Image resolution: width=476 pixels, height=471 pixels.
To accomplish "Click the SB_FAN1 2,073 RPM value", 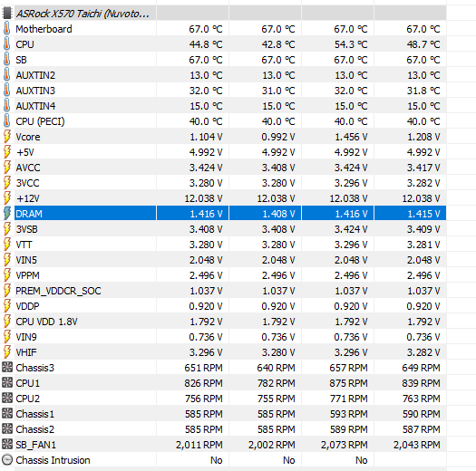I will 345,445.
